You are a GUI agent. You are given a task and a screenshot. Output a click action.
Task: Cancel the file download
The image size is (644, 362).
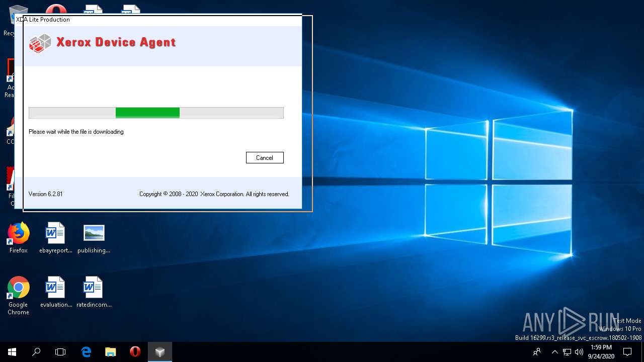[265, 157]
